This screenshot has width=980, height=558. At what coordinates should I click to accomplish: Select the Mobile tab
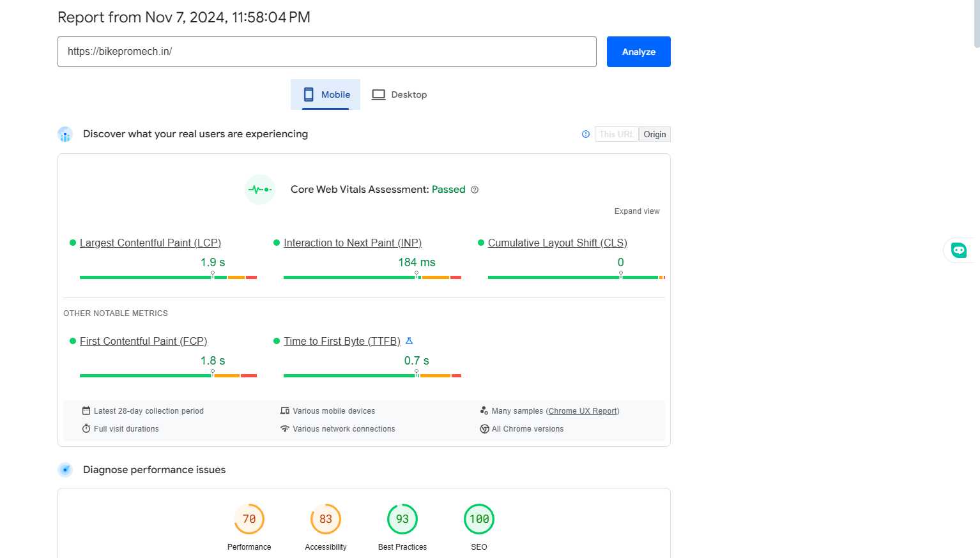(326, 94)
